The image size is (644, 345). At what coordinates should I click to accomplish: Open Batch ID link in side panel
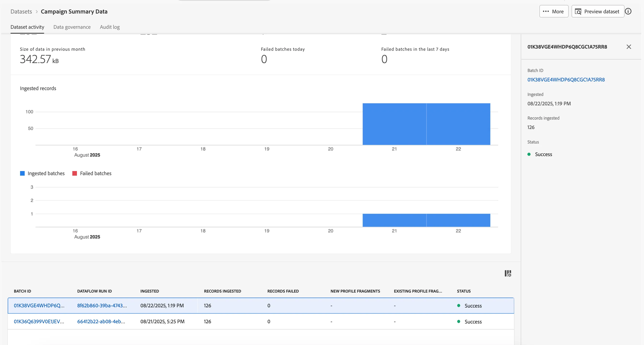coord(566,80)
